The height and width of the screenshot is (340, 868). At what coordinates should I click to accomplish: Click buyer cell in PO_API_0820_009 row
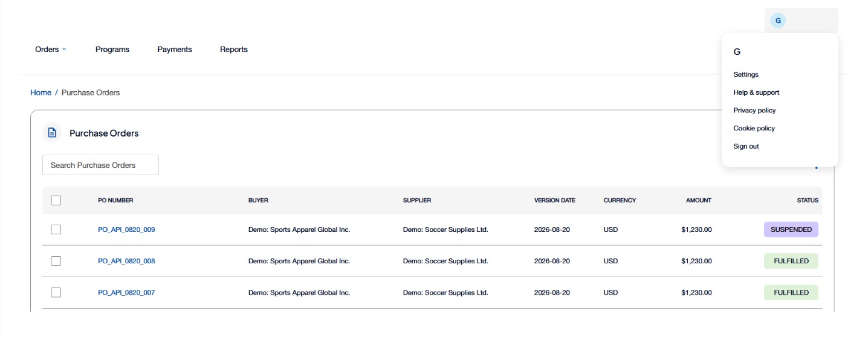click(299, 229)
